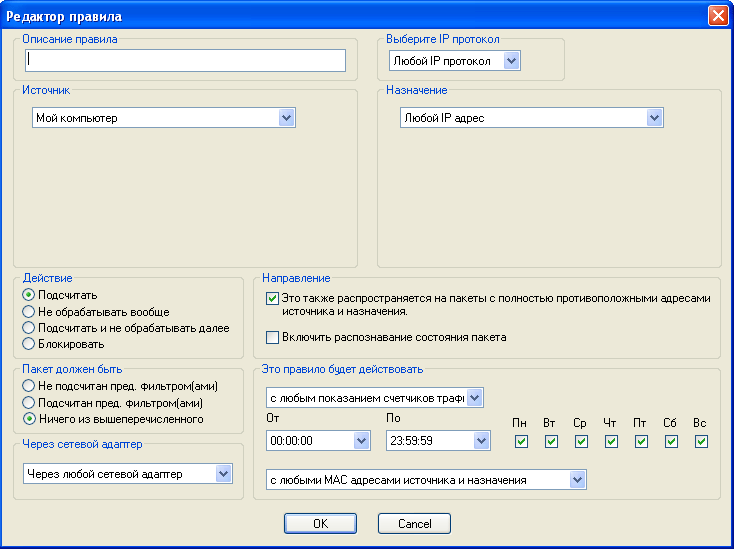Screen dimensions: 734x549
Task: Choose 'Подсчитать и не обрабатывать далее' option
Action: pos(29,328)
